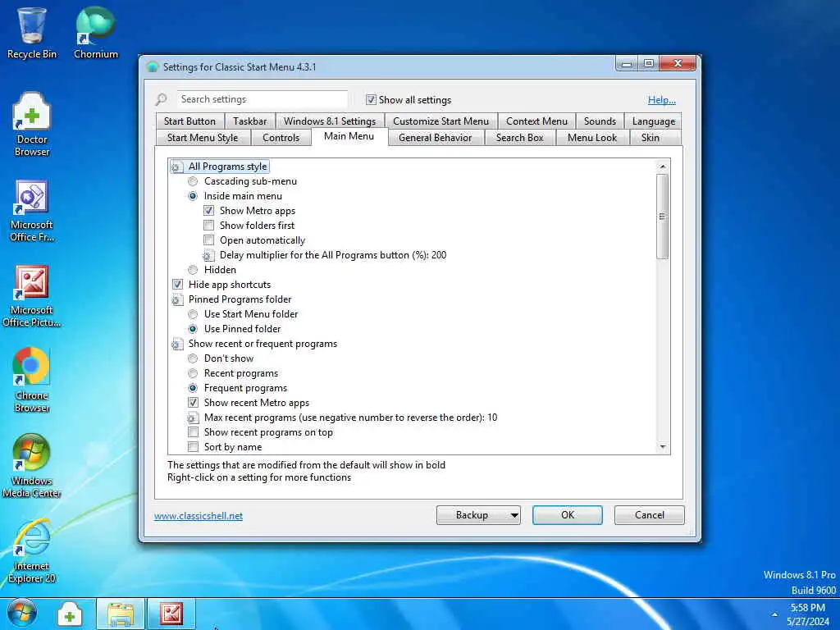Screen dimensions: 840x630
Task: Select Cascading sub-menu radio option
Action: point(193,181)
